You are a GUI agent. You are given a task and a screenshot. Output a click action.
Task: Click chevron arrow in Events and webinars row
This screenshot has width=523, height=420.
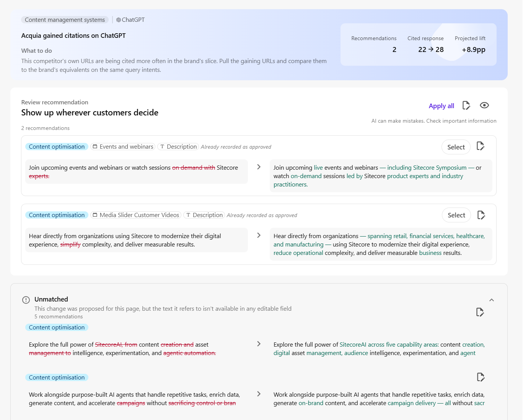259,167
